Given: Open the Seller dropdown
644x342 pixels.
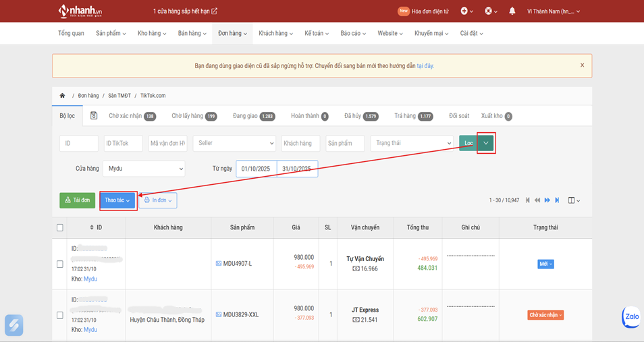Looking at the screenshot, I should coord(234,143).
